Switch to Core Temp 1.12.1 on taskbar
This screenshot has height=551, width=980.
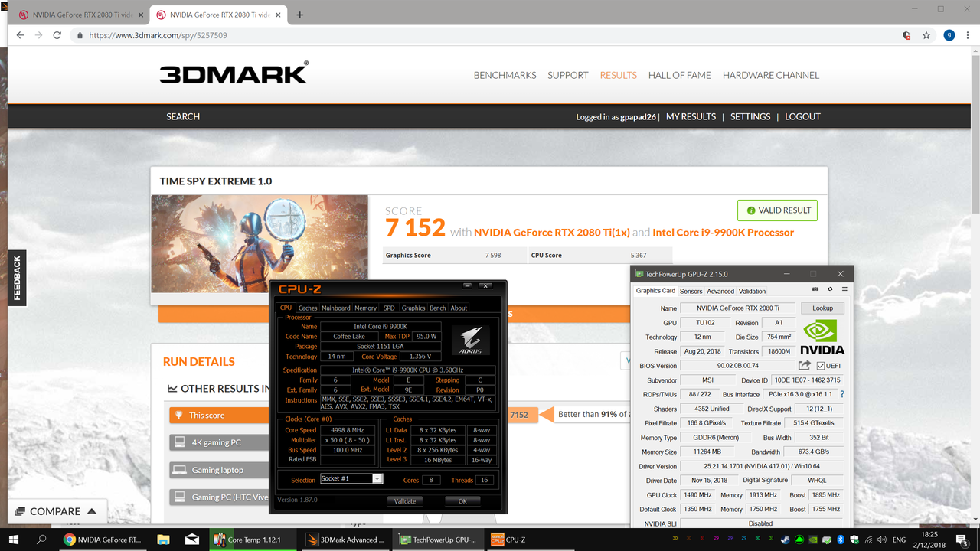click(250, 540)
